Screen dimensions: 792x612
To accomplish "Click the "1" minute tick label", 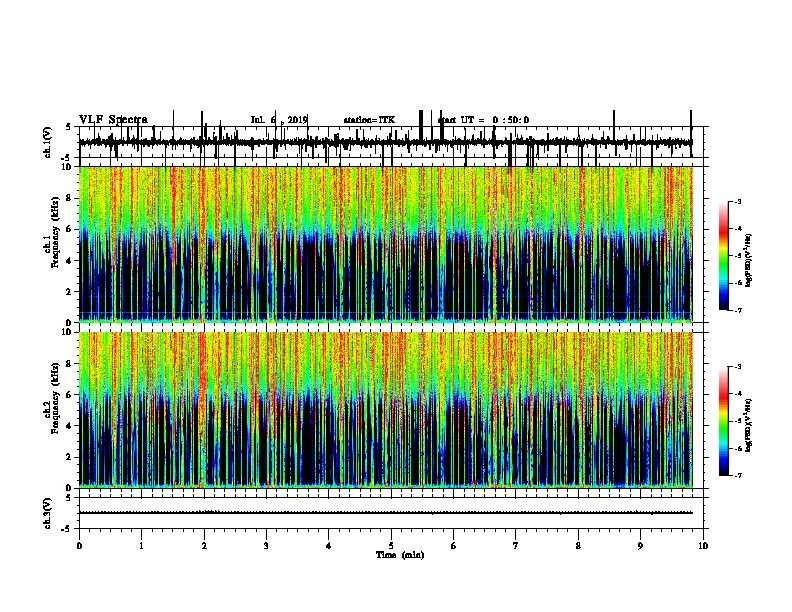I will click(x=141, y=546).
